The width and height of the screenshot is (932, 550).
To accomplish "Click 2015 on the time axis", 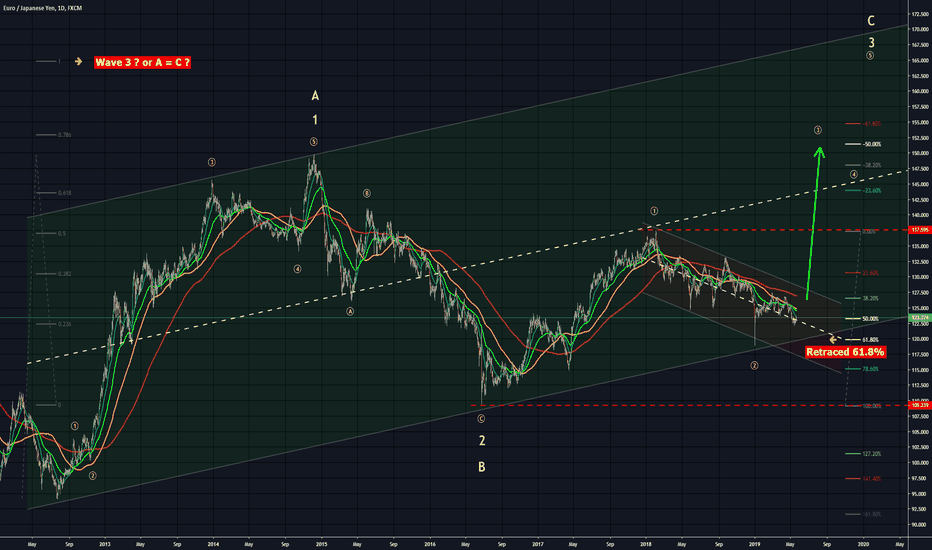I will [x=321, y=543].
